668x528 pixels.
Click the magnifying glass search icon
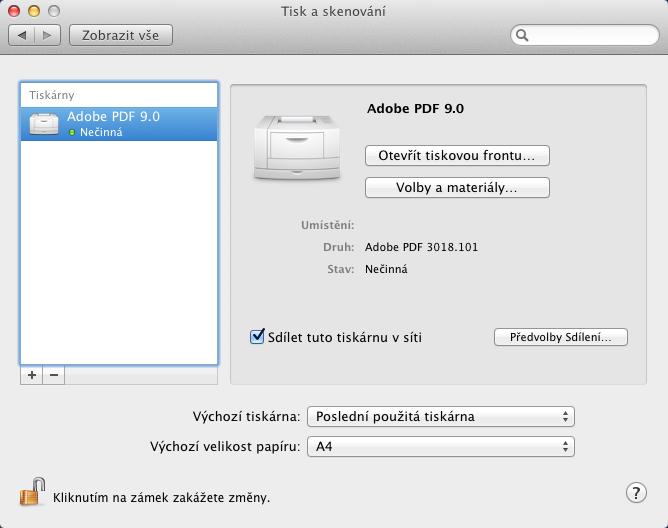tap(522, 35)
